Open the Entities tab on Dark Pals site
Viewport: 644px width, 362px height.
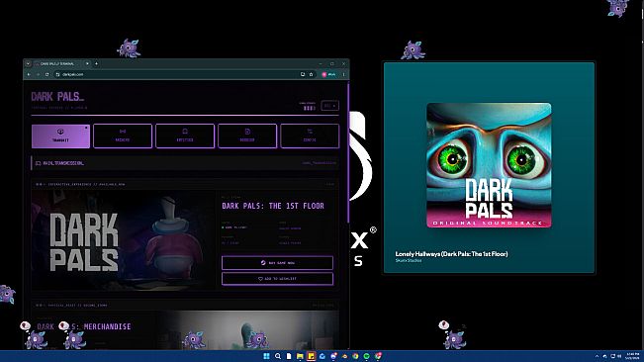point(185,136)
